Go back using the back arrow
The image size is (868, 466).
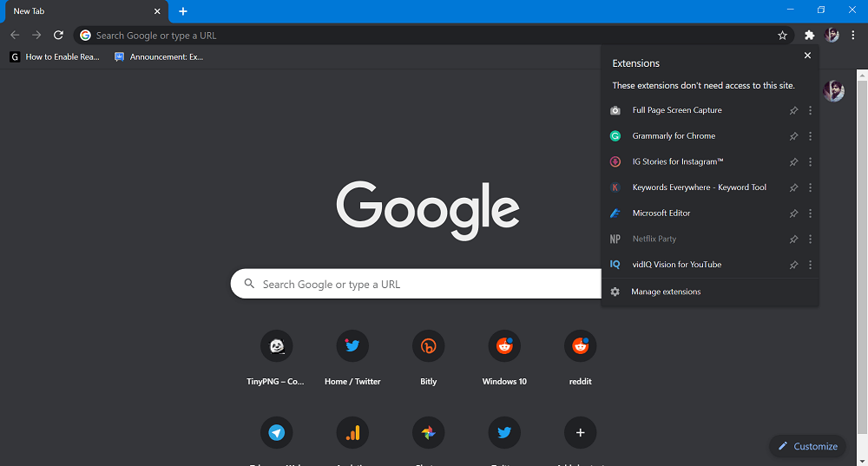point(15,36)
